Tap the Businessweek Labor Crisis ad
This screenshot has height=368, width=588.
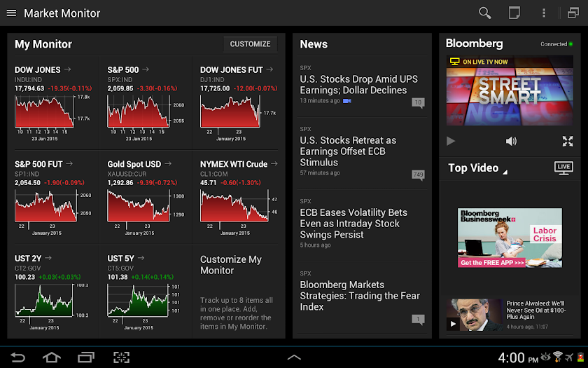click(510, 238)
